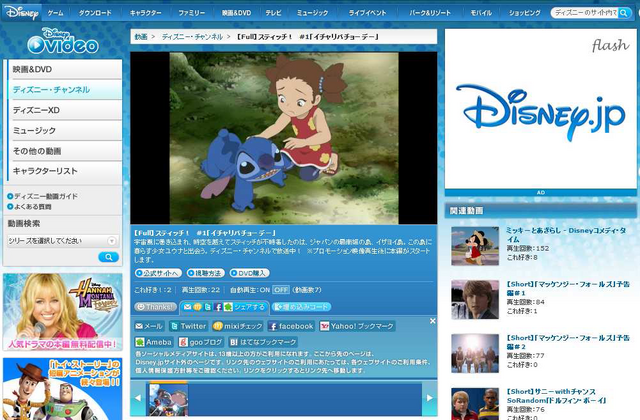This screenshot has width=640, height=420.
Task: Share the video on facebook
Action: [x=291, y=326]
